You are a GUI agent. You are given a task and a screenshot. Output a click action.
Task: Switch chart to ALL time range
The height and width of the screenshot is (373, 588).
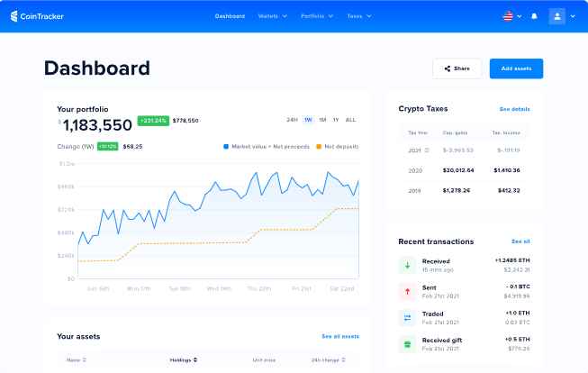click(x=350, y=120)
